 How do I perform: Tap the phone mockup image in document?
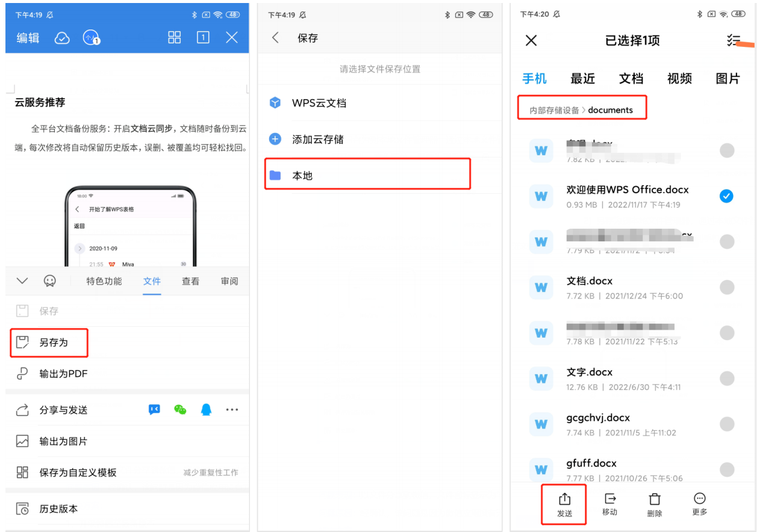coord(131,226)
